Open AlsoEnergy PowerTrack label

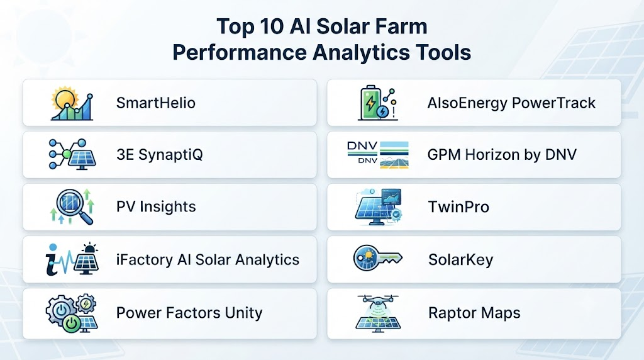pos(511,103)
